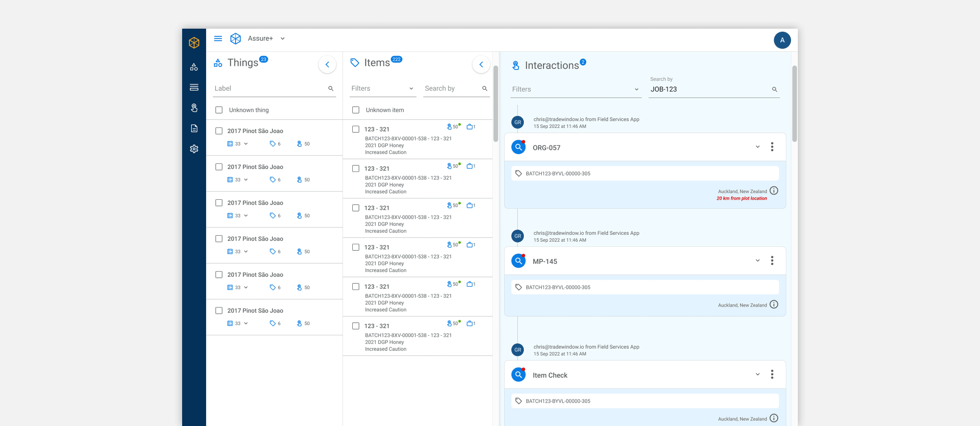Select the first 2017 Pinot São Joao checkbox
This screenshot has width=980, height=426.
219,131
